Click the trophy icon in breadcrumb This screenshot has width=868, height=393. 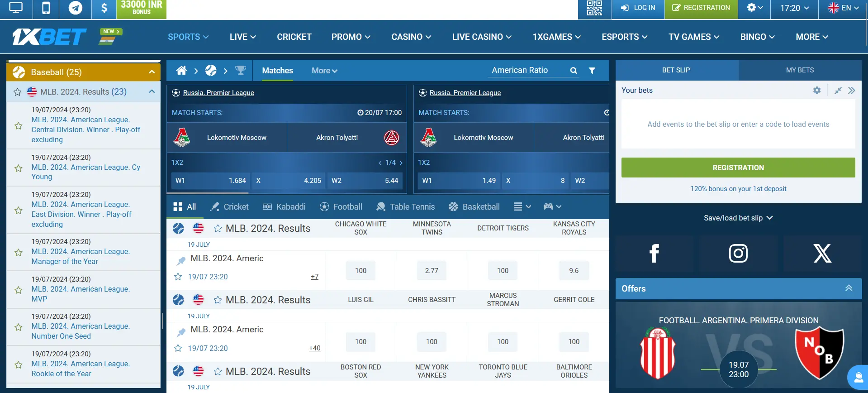click(241, 70)
